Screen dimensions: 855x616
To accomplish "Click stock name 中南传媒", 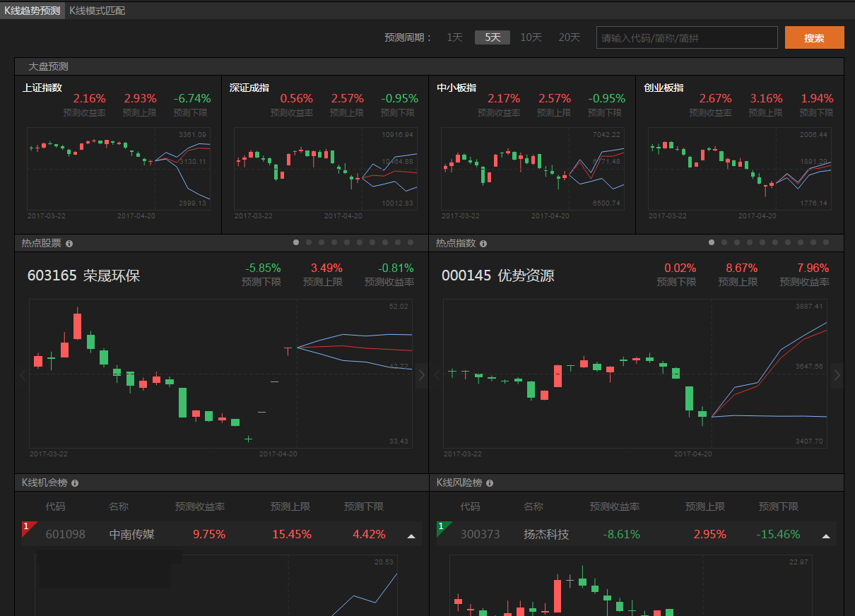I will (x=132, y=535).
